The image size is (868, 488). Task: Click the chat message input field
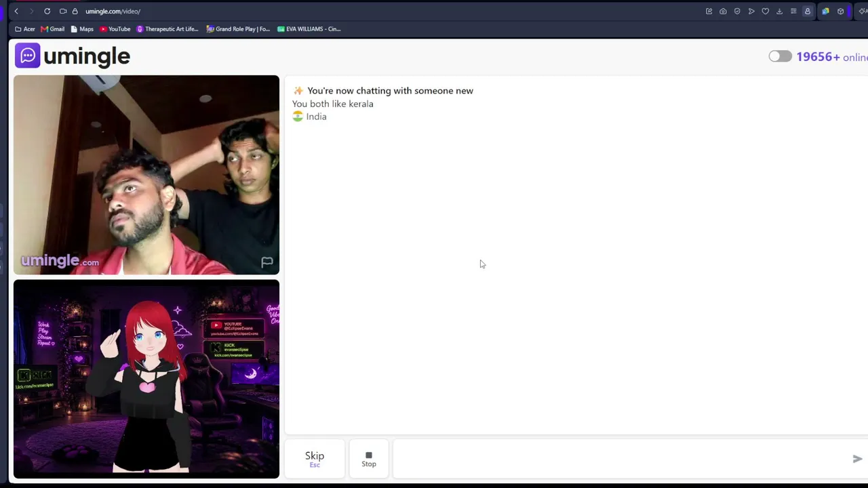620,459
